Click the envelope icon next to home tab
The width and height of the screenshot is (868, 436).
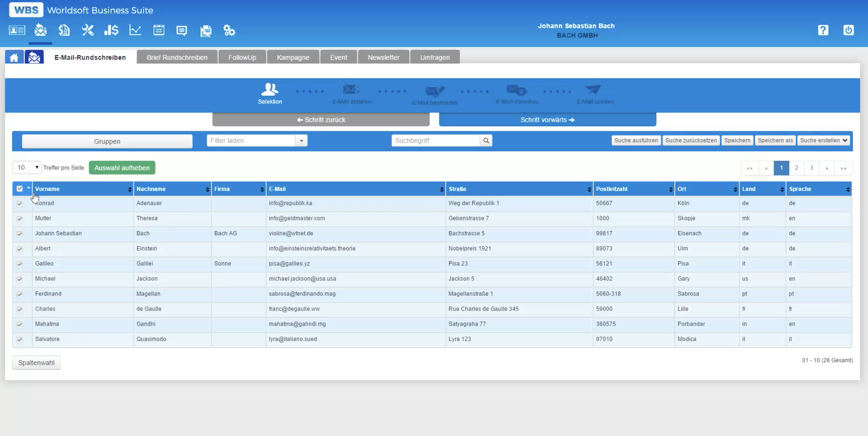click(34, 57)
